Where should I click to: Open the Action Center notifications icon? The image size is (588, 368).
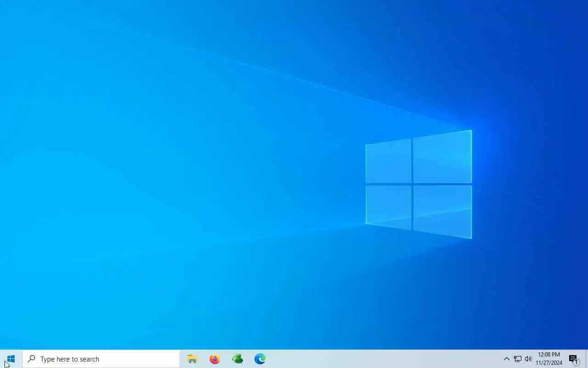pos(574,359)
